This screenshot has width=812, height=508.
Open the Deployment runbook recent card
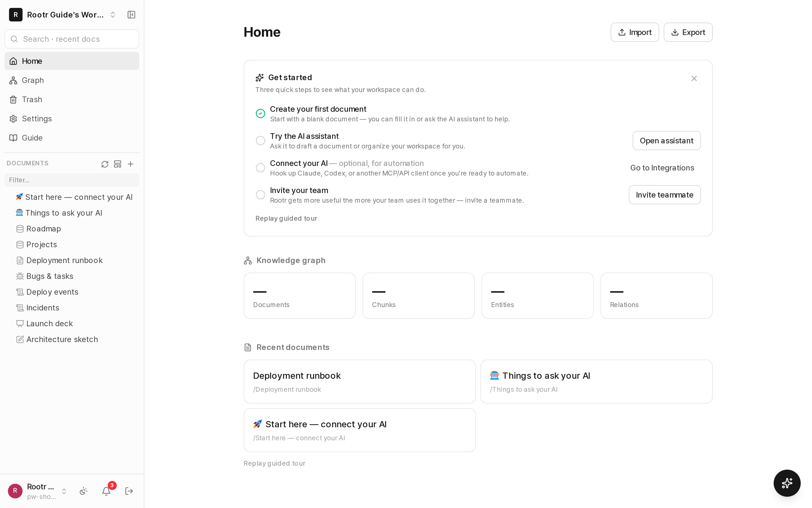pos(360,382)
